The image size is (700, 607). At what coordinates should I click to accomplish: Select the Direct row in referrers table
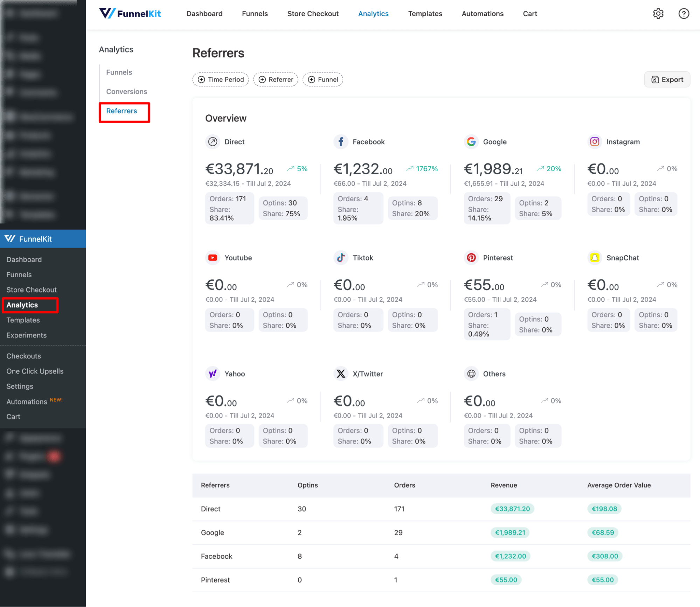(441, 509)
